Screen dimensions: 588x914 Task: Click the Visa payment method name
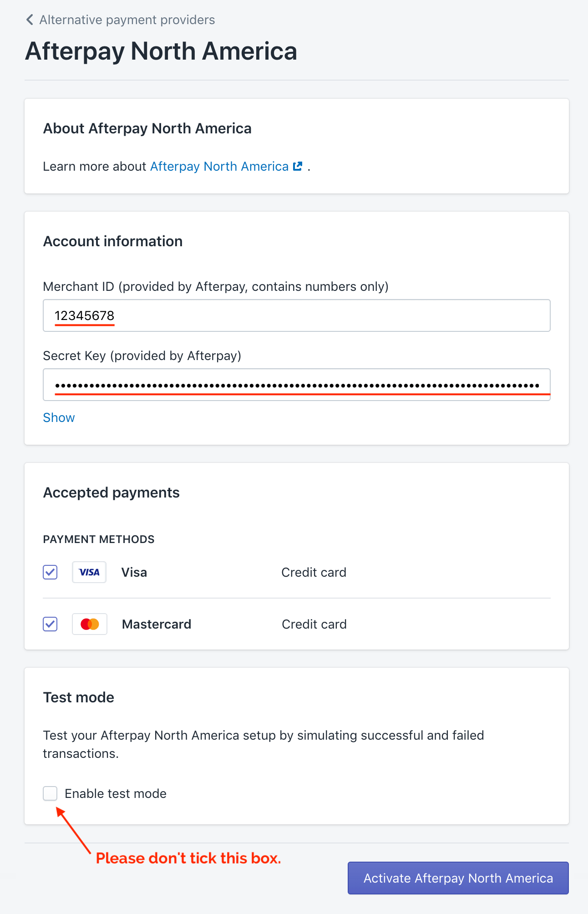[134, 572]
